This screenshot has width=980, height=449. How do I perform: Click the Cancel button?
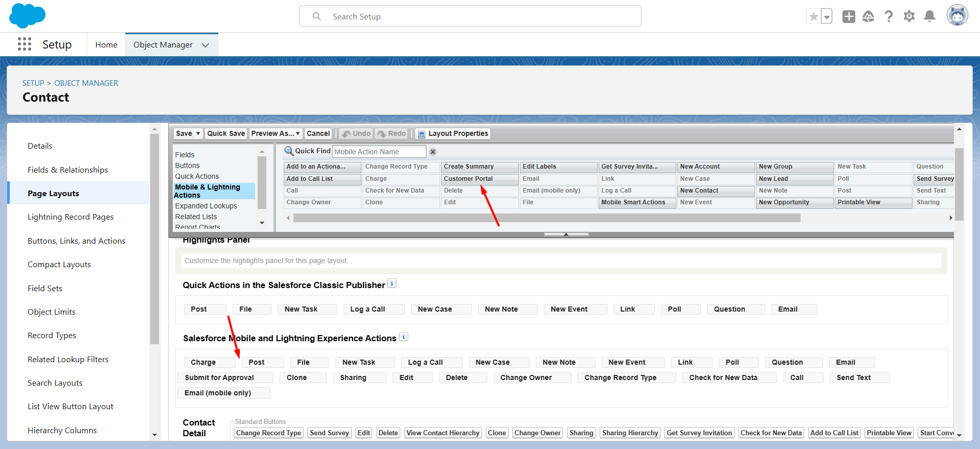pos(318,133)
